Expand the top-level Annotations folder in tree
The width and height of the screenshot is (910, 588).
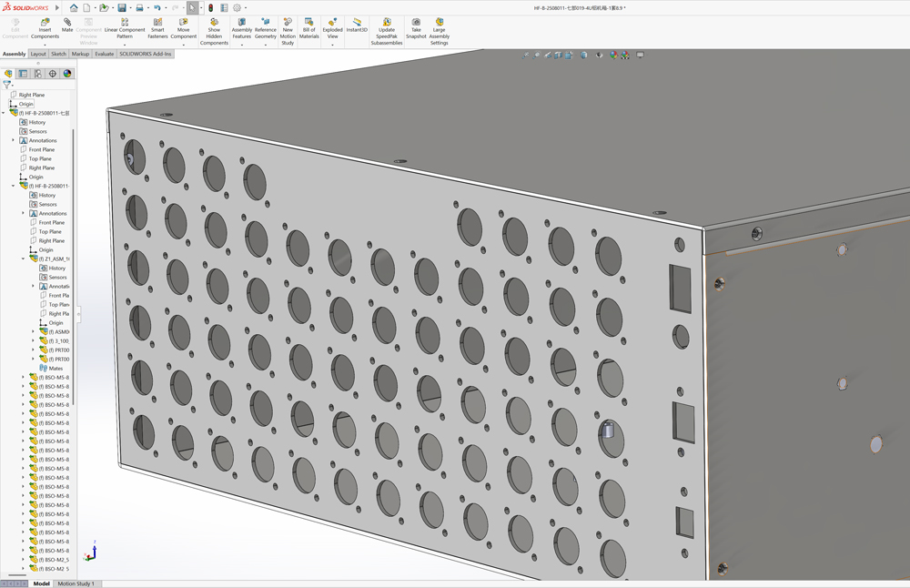click(14, 140)
